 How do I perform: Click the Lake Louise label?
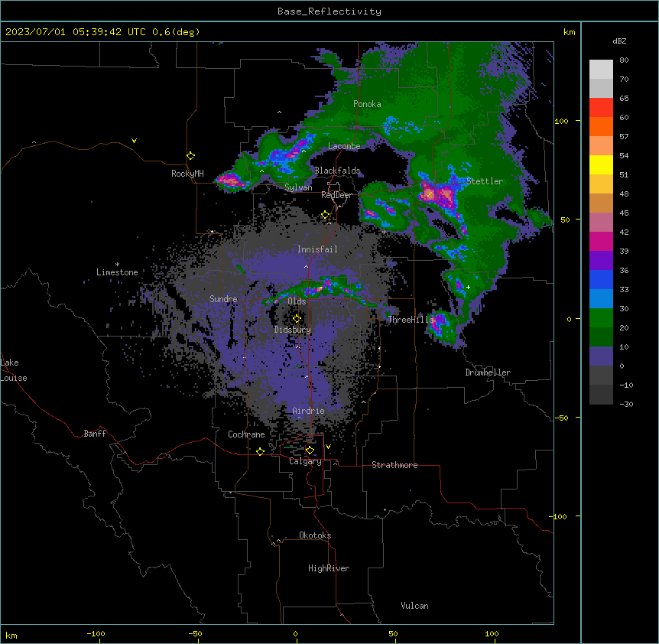(14, 370)
